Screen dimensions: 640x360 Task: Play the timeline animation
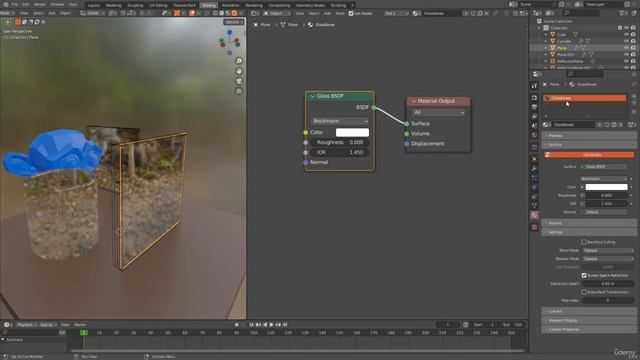pyautogui.click(x=271, y=325)
